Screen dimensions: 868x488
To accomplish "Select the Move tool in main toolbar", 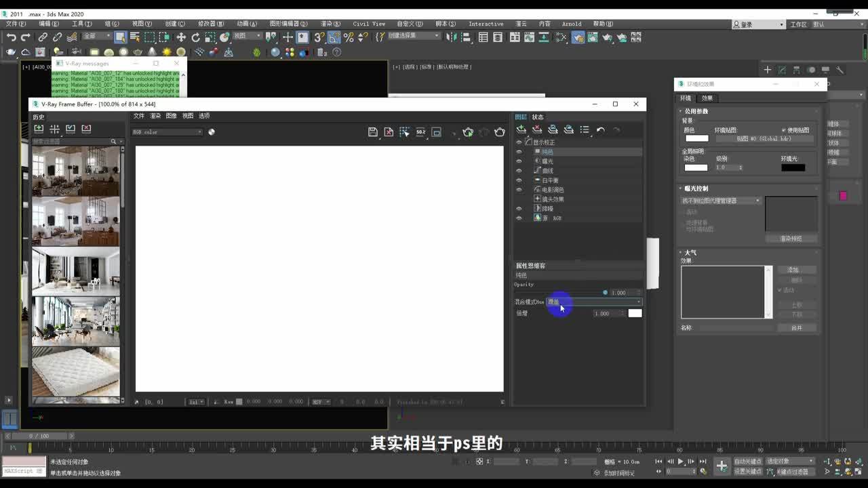I will pos(181,37).
